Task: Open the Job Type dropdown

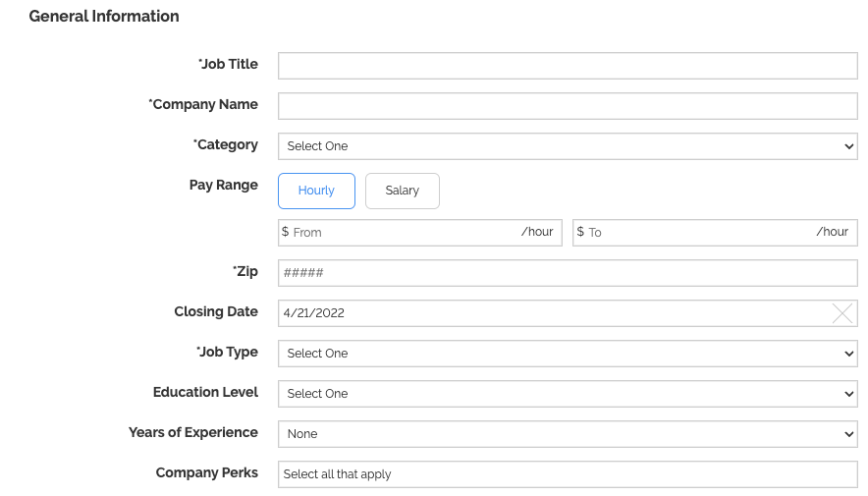Action: coord(568,354)
